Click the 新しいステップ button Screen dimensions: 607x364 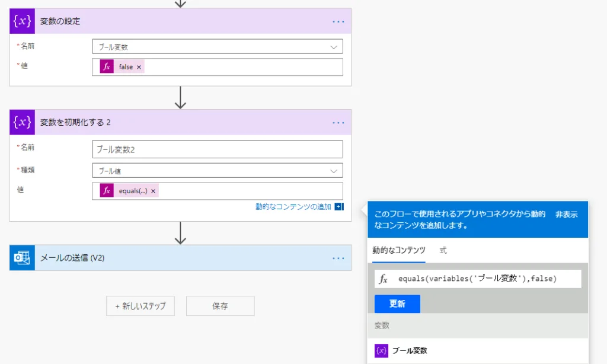point(140,306)
